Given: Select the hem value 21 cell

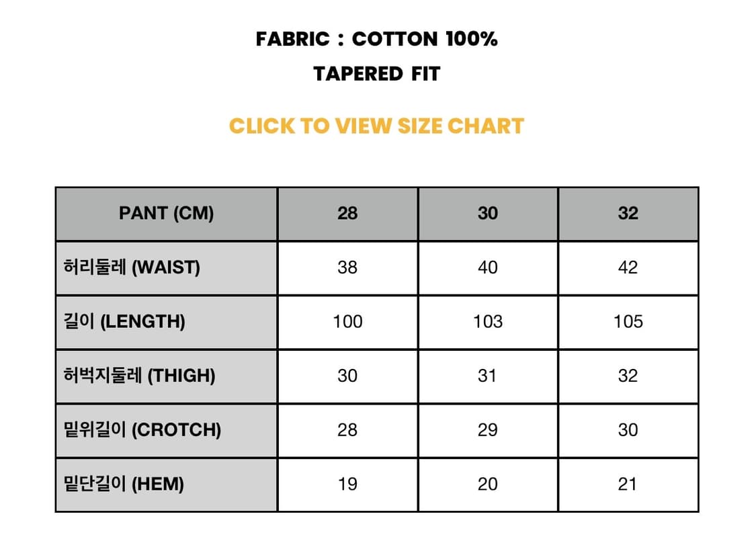Looking at the screenshot, I should pos(628,484).
